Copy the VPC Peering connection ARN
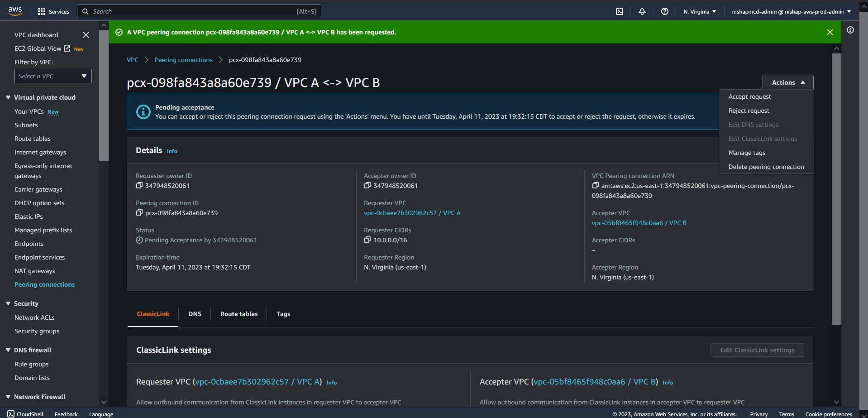 [x=595, y=186]
